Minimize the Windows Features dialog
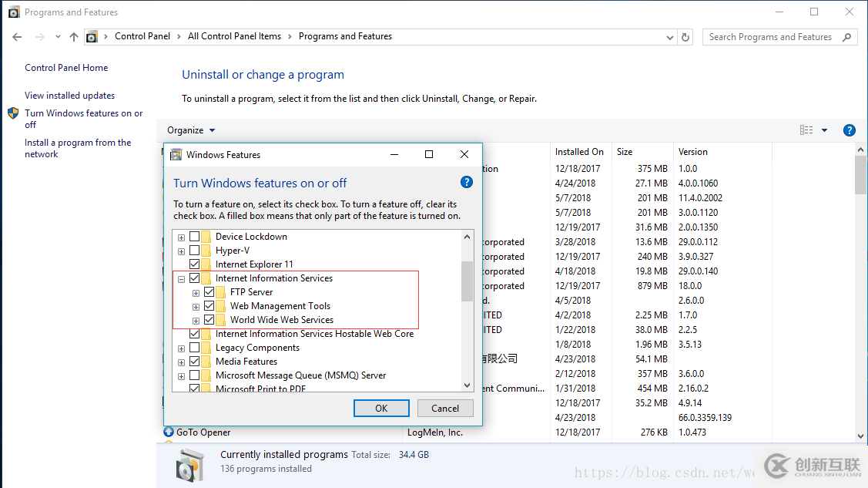868x488 pixels. (x=394, y=154)
